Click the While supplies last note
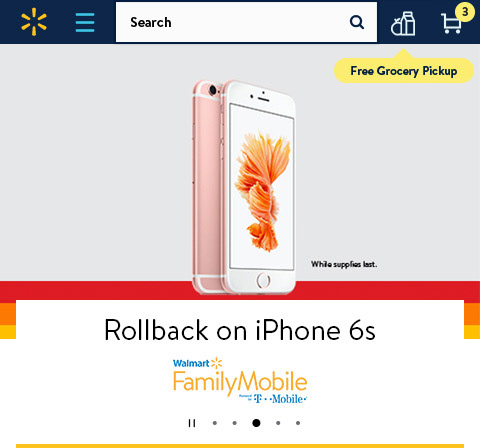This screenshot has width=480, height=448. pyautogui.click(x=344, y=264)
